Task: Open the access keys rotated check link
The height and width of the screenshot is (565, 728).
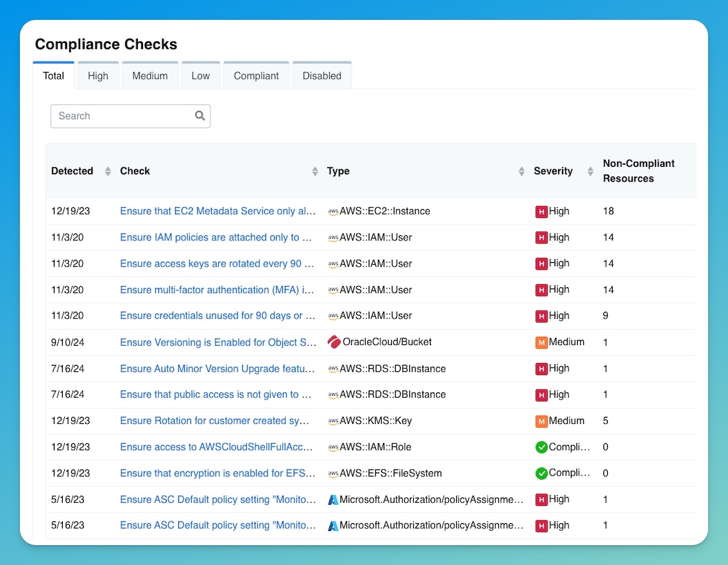Action: pyautogui.click(x=217, y=264)
